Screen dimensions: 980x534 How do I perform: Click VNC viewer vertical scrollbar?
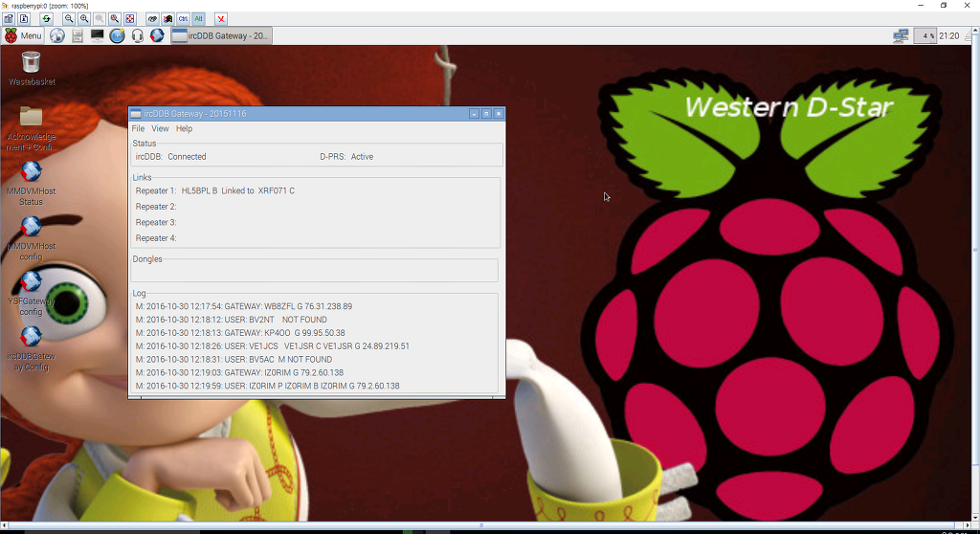click(975, 275)
